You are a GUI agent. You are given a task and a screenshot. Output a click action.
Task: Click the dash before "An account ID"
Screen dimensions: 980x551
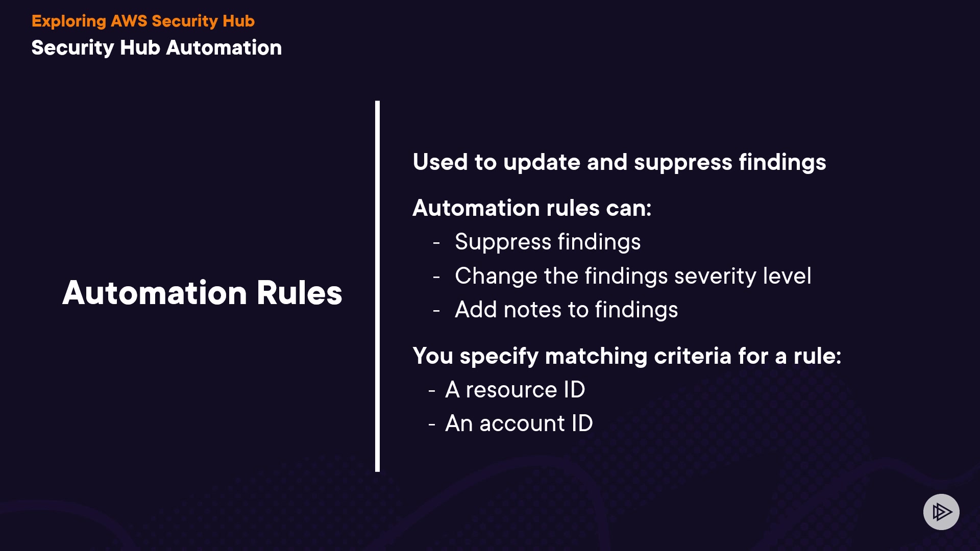432,424
